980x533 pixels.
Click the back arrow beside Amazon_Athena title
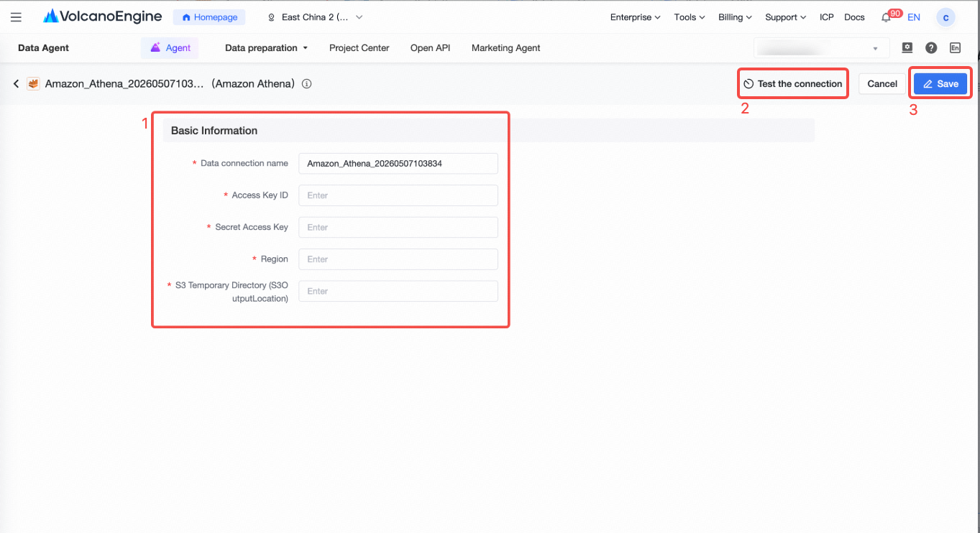16,84
